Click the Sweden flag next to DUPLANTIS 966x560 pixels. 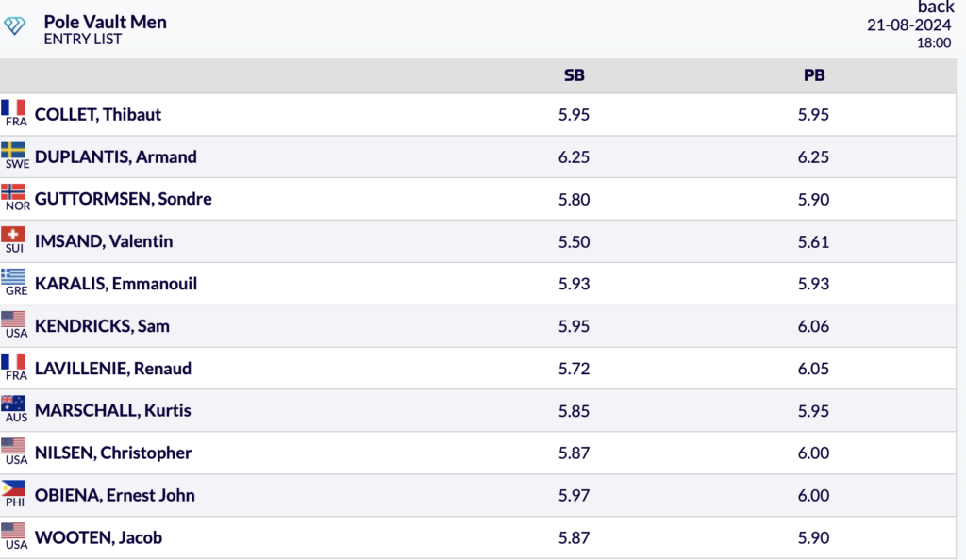[13, 150]
